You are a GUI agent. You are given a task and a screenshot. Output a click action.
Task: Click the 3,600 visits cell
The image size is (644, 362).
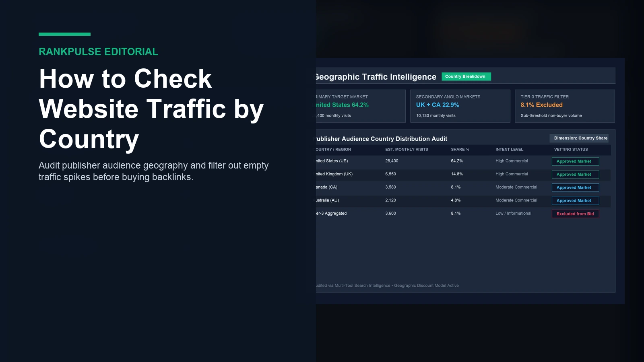390,214
